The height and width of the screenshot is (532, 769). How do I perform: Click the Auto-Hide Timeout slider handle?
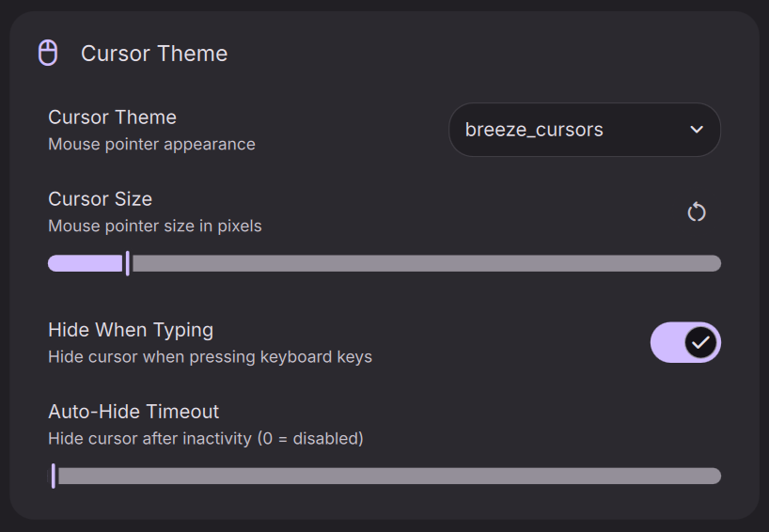click(54, 476)
